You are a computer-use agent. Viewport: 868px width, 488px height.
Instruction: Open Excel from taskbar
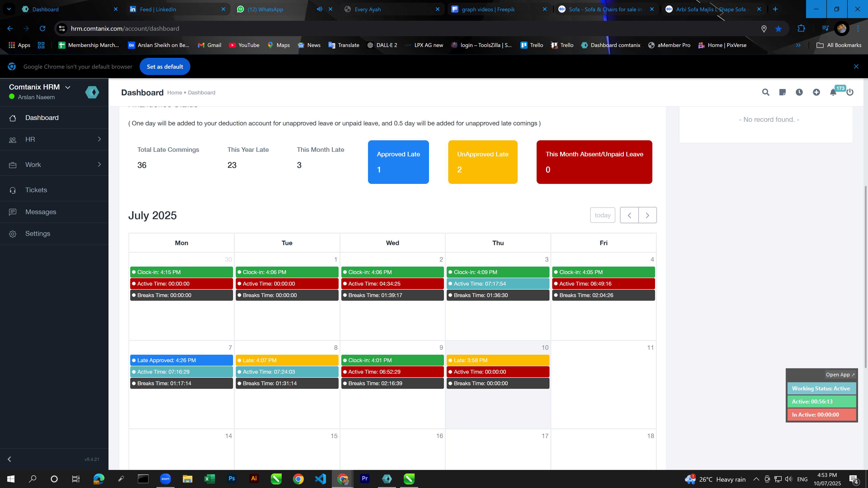coord(209,479)
